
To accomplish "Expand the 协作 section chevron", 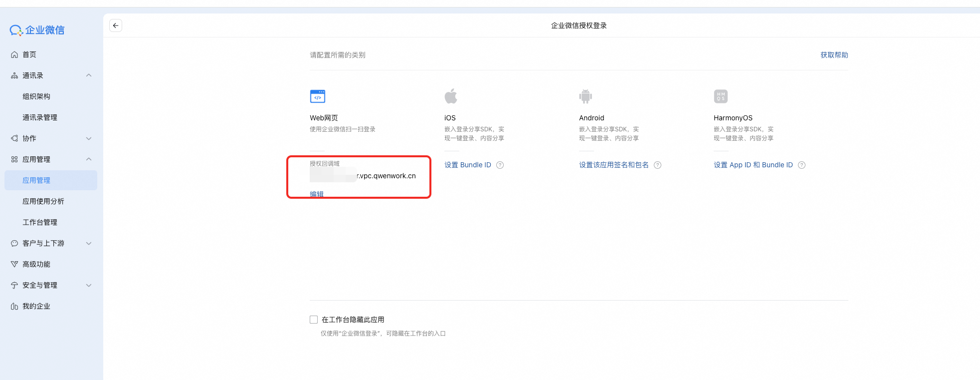I will click(x=89, y=138).
